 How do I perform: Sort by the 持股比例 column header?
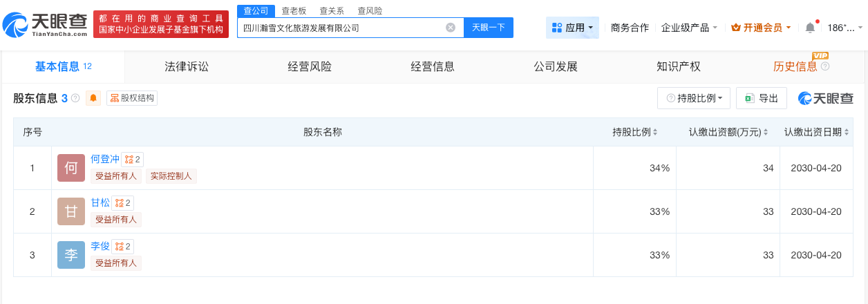coord(634,132)
